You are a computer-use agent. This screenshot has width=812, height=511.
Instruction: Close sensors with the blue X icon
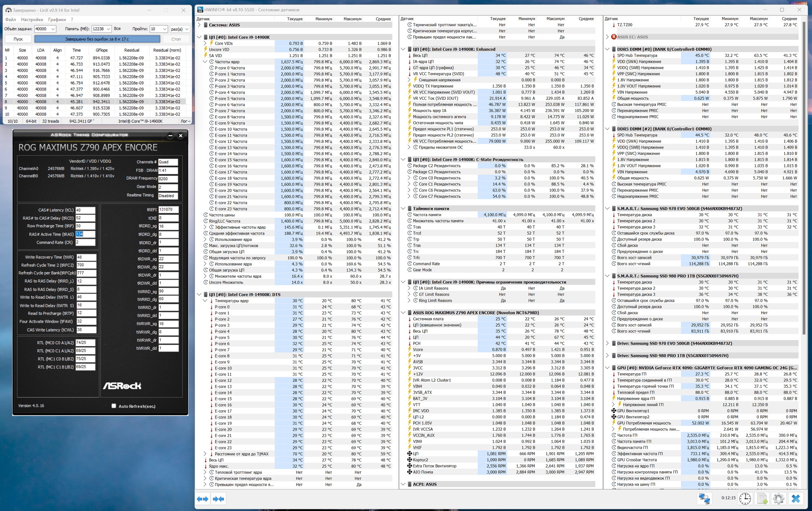point(796,499)
